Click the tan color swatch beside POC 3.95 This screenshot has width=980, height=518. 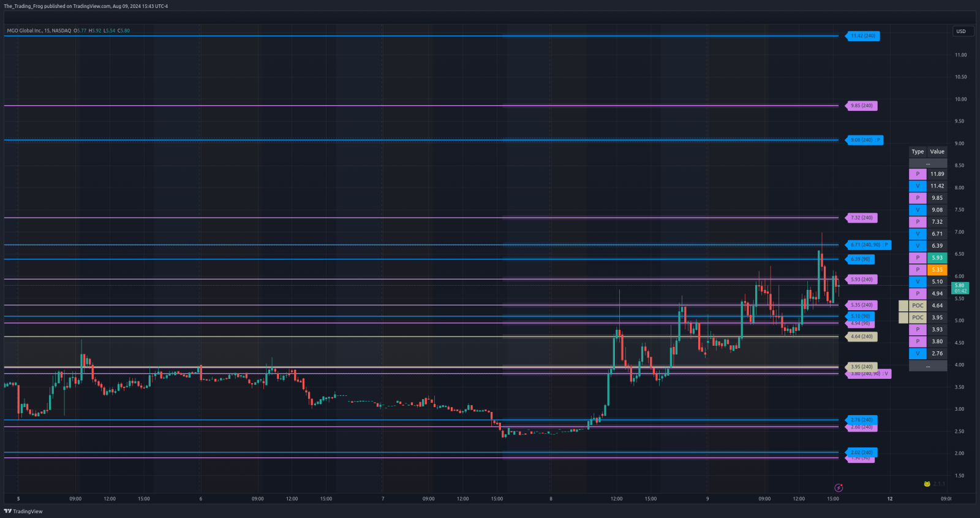(903, 318)
